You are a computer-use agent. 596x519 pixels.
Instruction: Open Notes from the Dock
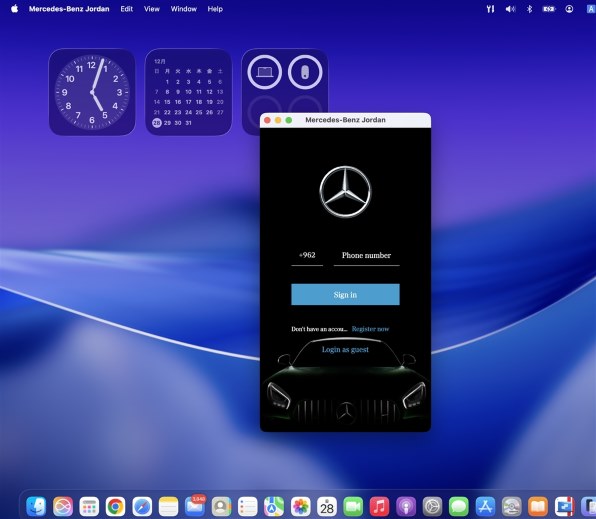click(x=168, y=506)
